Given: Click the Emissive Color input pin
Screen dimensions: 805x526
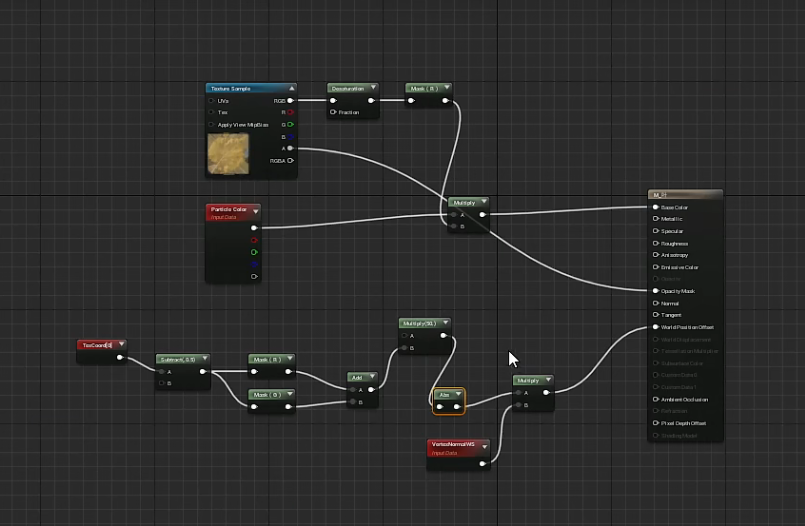Looking at the screenshot, I should tap(655, 267).
